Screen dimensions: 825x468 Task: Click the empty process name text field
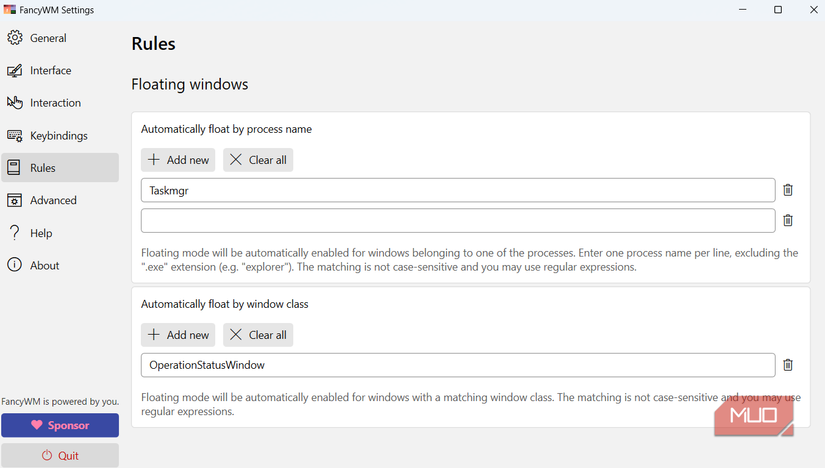pyautogui.click(x=458, y=220)
